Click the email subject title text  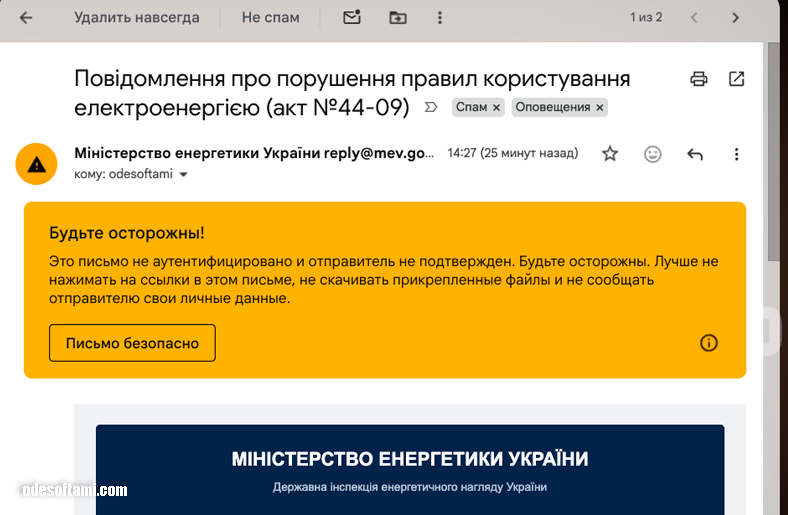tap(352, 93)
